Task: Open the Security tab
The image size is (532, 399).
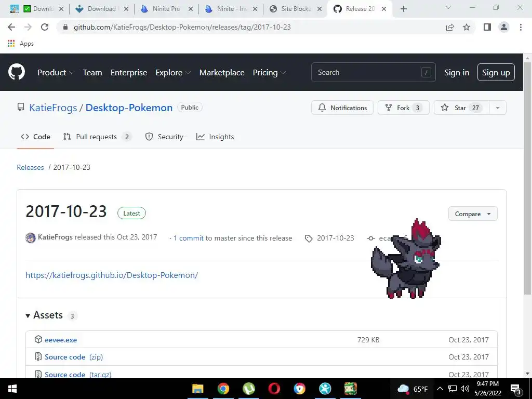Action: coord(164,137)
